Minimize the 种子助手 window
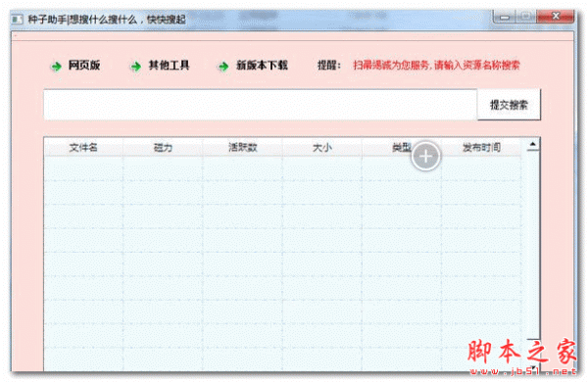This screenshot has height=382, width=588. coord(505,17)
